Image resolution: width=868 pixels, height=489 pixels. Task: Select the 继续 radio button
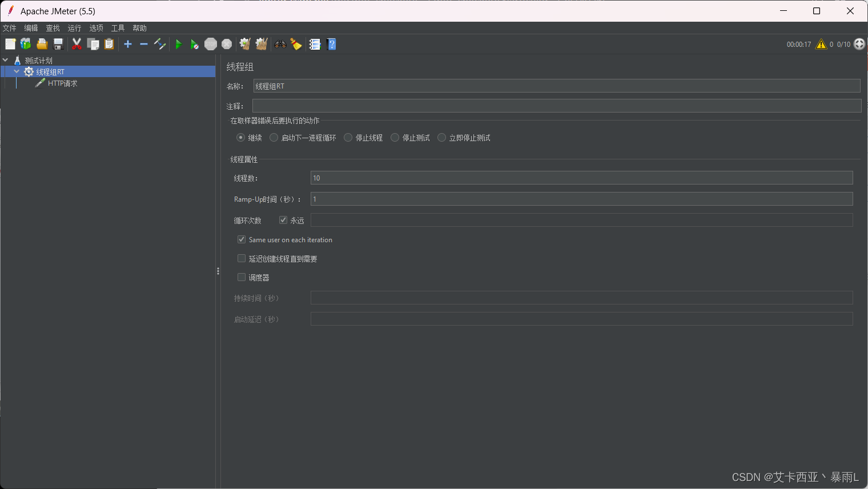[x=240, y=138]
